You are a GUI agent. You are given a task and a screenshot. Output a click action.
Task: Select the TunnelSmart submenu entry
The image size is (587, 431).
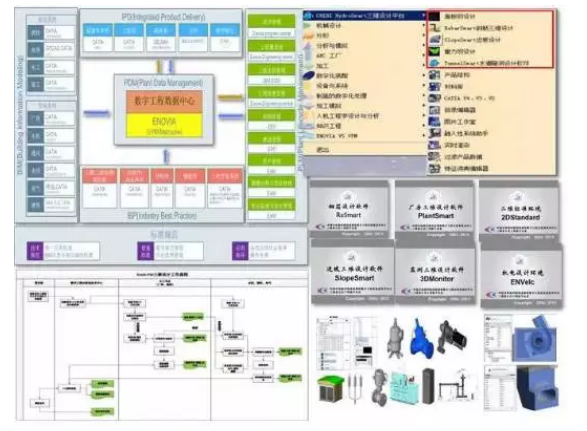[486, 63]
